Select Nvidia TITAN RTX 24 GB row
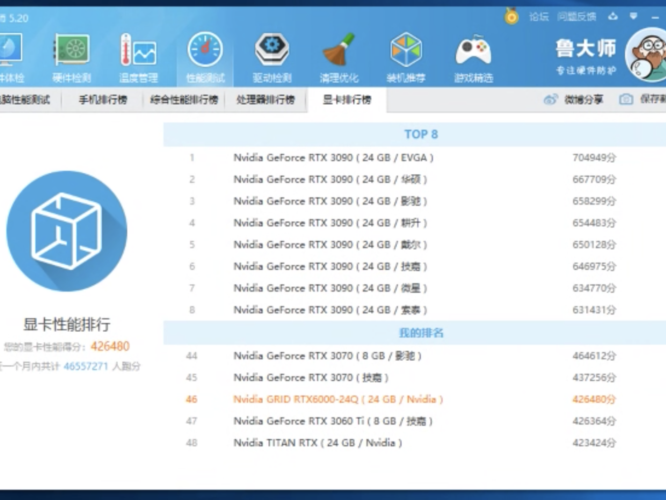 coord(415,443)
